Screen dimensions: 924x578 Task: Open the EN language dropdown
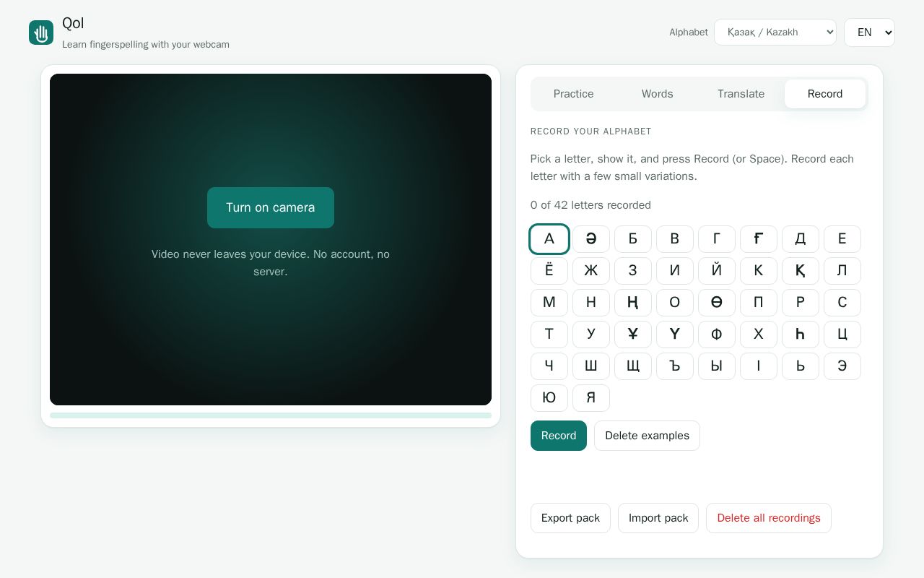[x=869, y=33]
